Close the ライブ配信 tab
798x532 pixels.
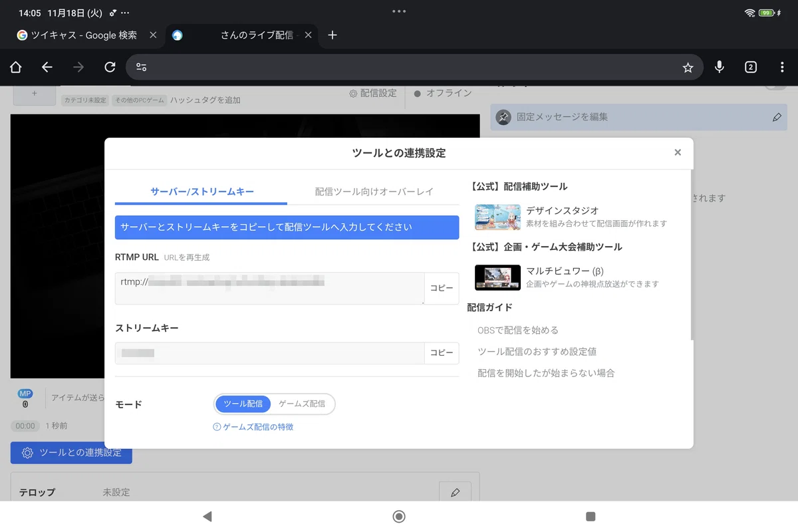point(308,35)
